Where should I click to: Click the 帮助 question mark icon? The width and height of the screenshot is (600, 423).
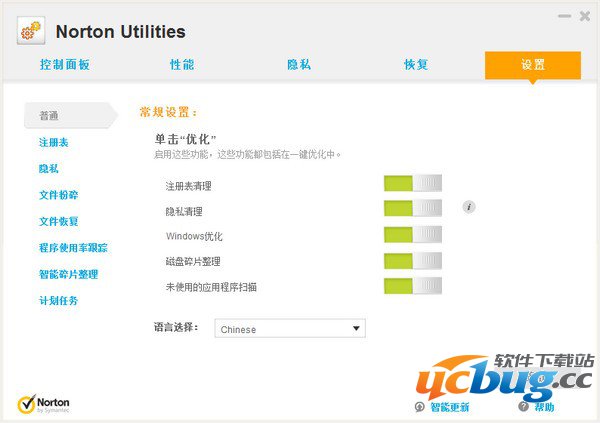pyautogui.click(x=523, y=406)
